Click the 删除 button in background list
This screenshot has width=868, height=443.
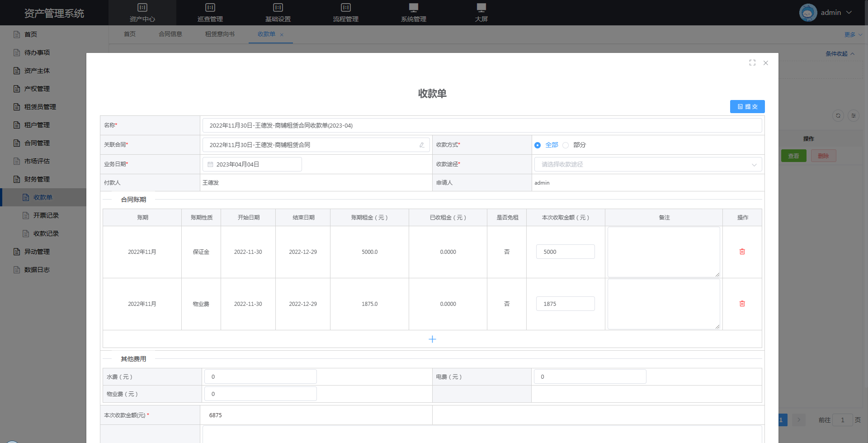(x=823, y=156)
